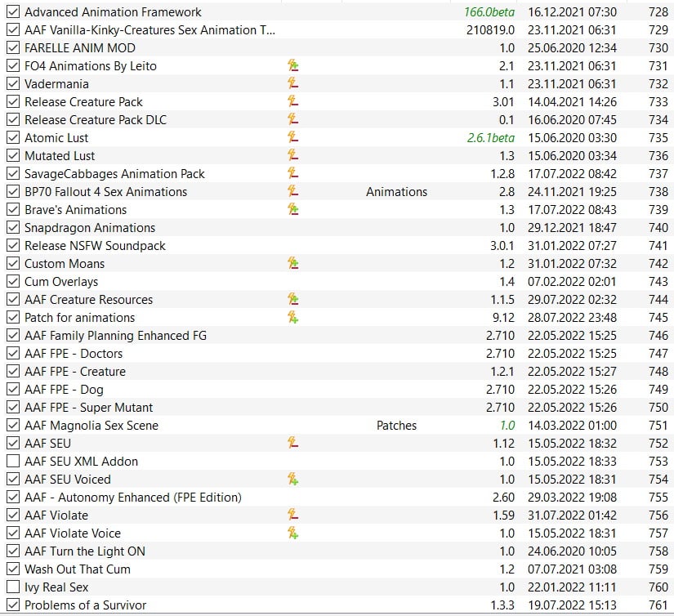This screenshot has width=674, height=616.
Task: Click conflict icon for AAF Violate Voice
Action: (293, 533)
